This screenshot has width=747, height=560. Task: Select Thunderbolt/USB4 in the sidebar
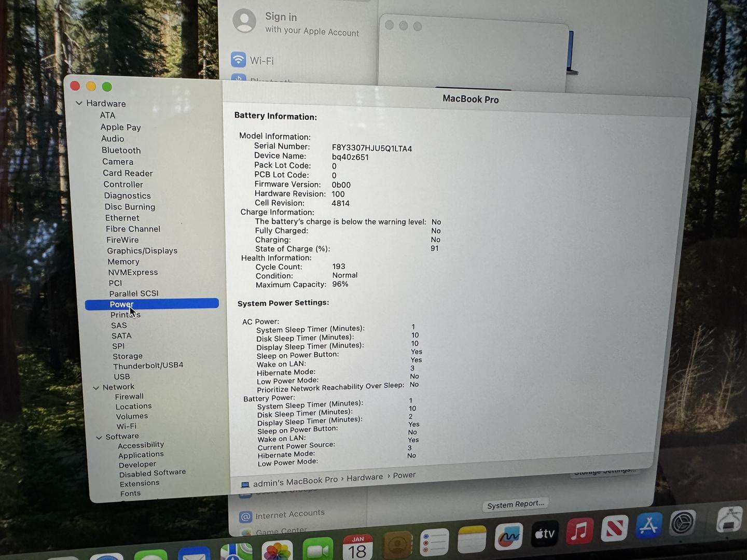(x=148, y=366)
